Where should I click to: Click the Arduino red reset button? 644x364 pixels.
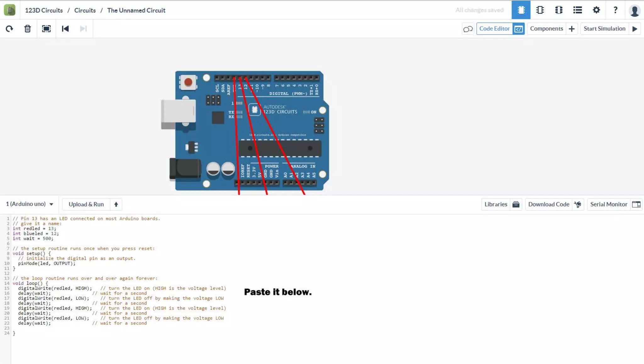tap(188, 82)
